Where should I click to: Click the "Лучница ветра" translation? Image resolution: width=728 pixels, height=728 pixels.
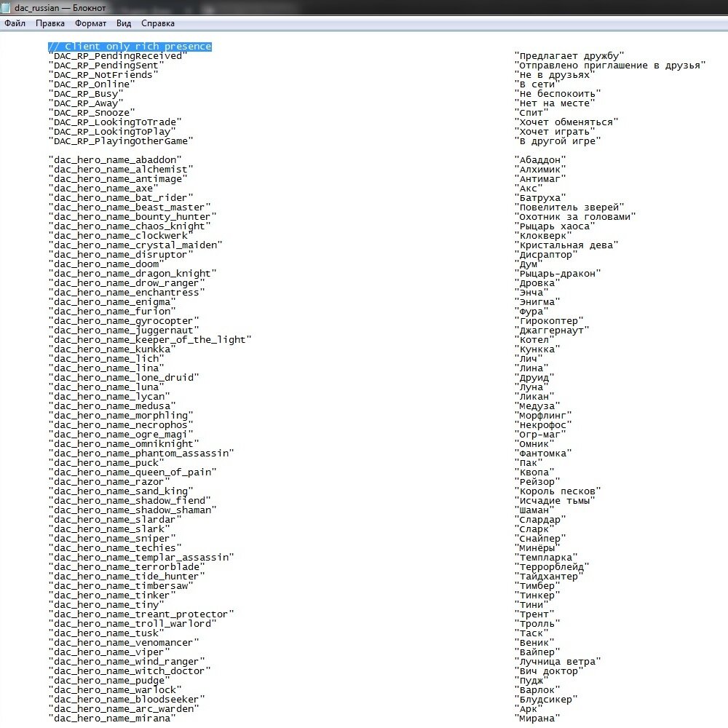(x=558, y=662)
